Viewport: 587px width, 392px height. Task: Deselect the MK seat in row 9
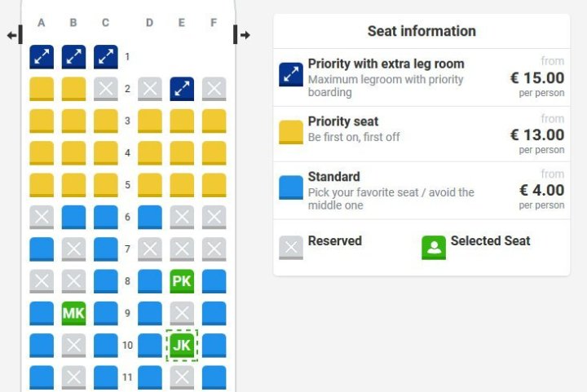click(73, 313)
